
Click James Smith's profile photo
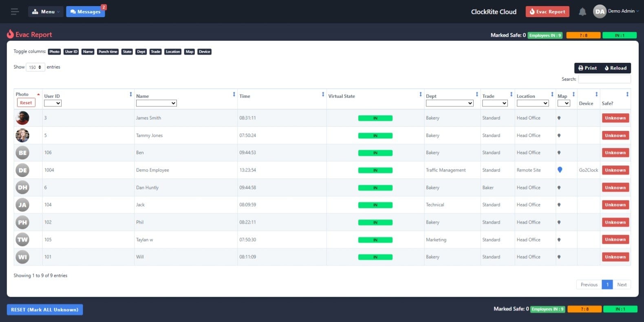22,118
